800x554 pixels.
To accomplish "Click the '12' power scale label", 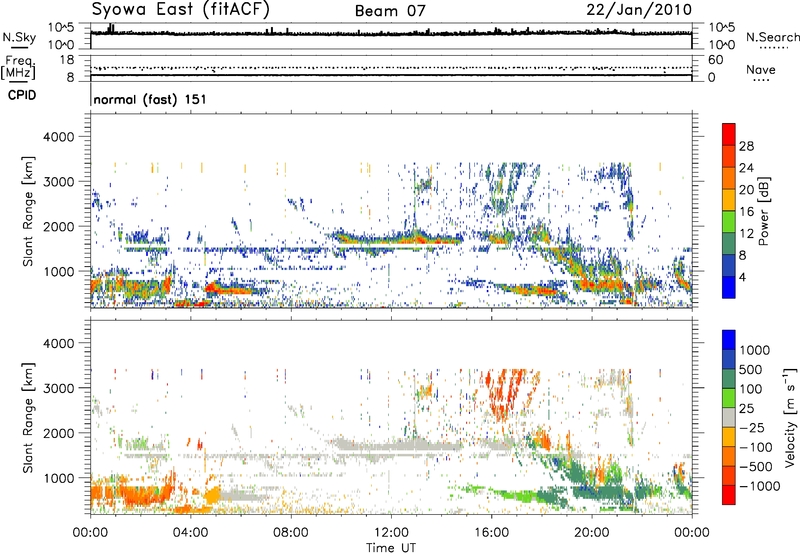I will [x=746, y=234].
